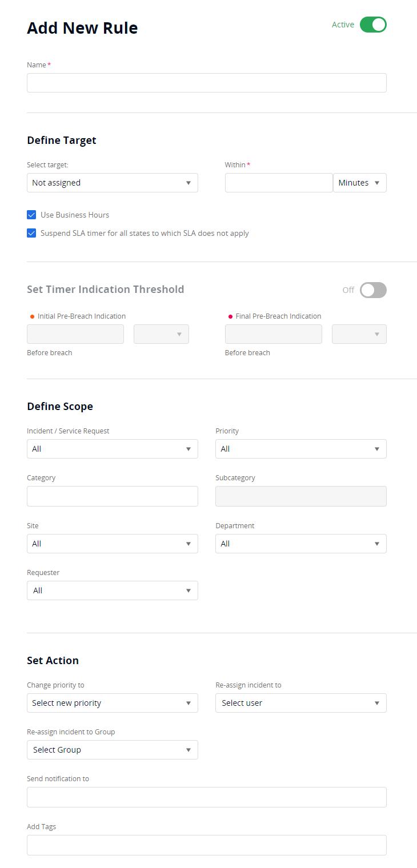This screenshot has height=868, width=417.
Task: Click the Add Tags input field
Action: [206, 845]
